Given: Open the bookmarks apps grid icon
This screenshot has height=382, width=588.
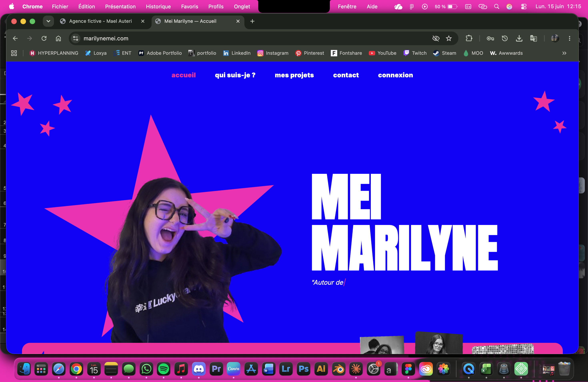Looking at the screenshot, I should tap(14, 53).
